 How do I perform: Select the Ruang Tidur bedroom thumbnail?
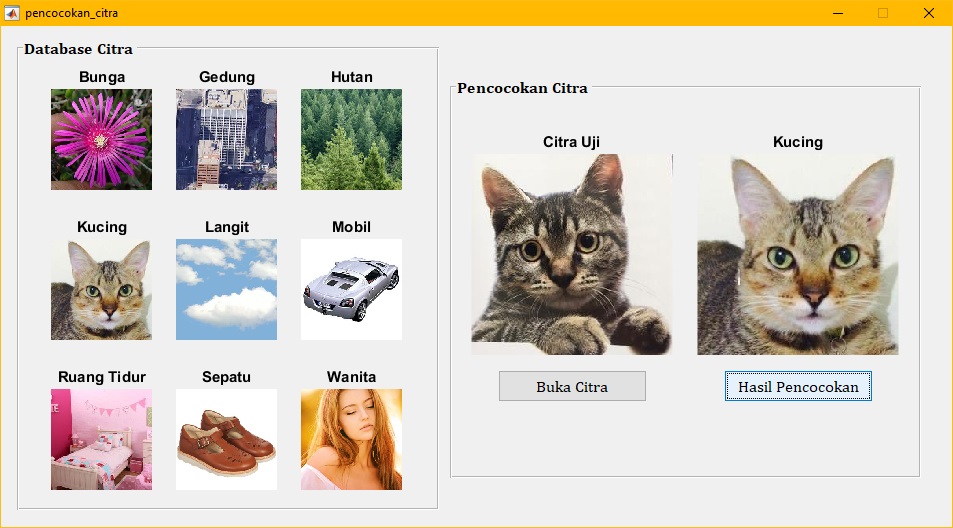[101, 439]
